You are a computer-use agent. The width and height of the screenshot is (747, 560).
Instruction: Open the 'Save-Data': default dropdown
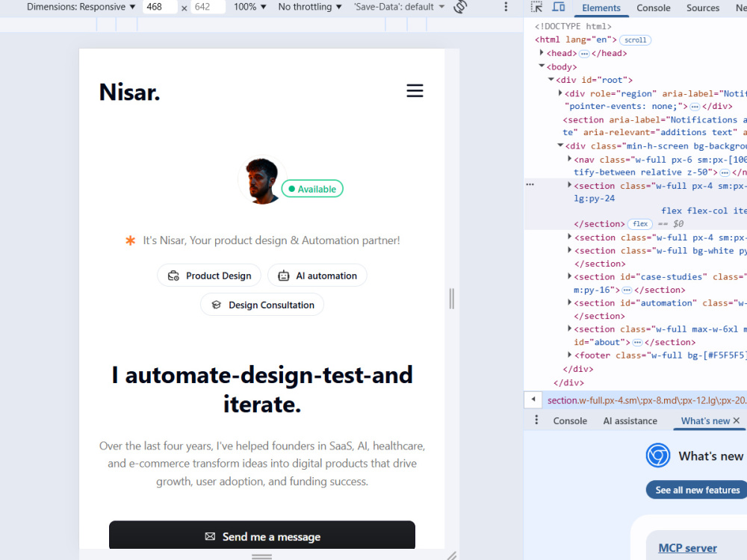pyautogui.click(x=399, y=7)
